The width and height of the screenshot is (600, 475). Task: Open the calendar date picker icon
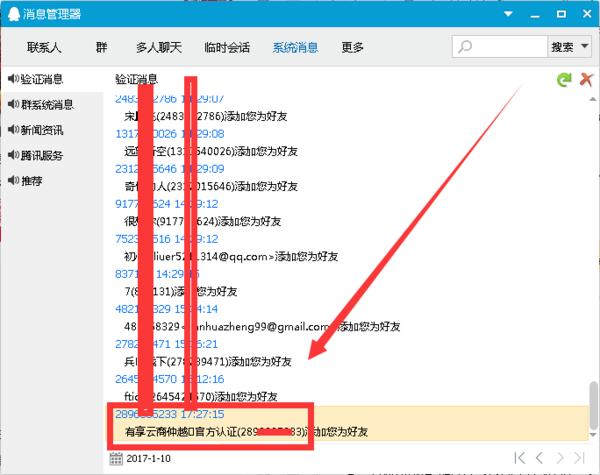116,459
